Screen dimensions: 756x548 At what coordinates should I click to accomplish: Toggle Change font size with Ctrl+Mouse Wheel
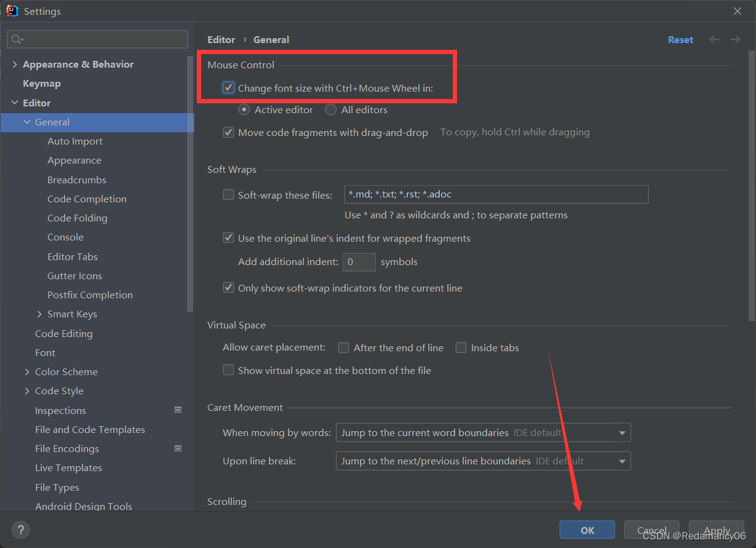tap(229, 88)
